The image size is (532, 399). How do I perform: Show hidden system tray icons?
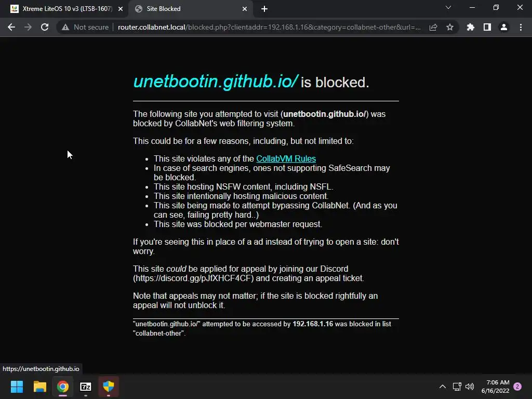(443, 387)
